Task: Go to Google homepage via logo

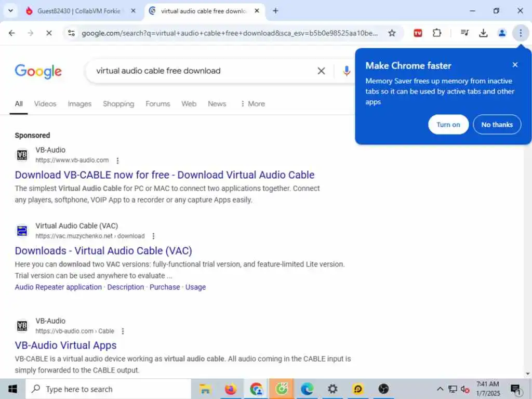Action: [38, 71]
